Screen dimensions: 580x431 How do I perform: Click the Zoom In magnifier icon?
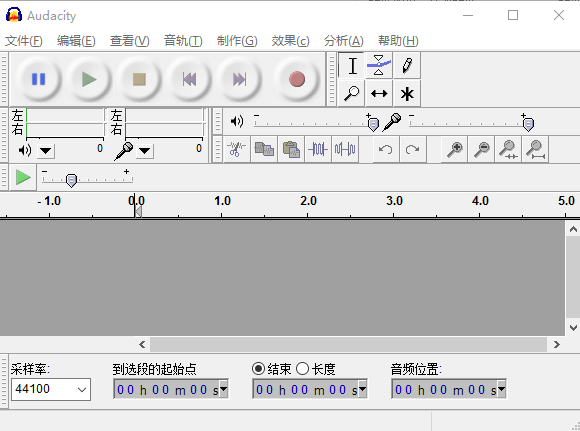(454, 149)
